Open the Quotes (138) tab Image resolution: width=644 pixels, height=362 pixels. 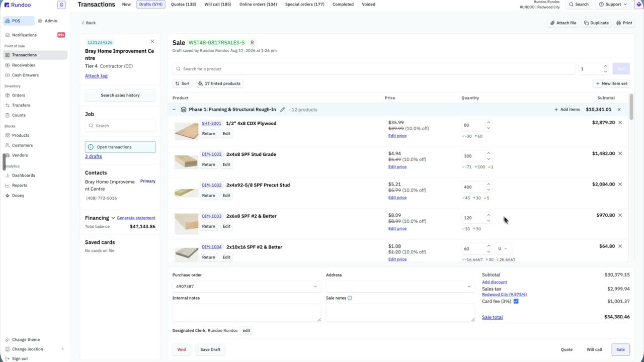(184, 5)
